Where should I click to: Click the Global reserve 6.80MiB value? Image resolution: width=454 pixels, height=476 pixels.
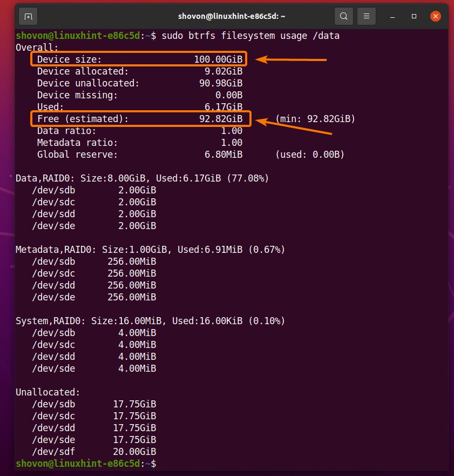coord(221,155)
